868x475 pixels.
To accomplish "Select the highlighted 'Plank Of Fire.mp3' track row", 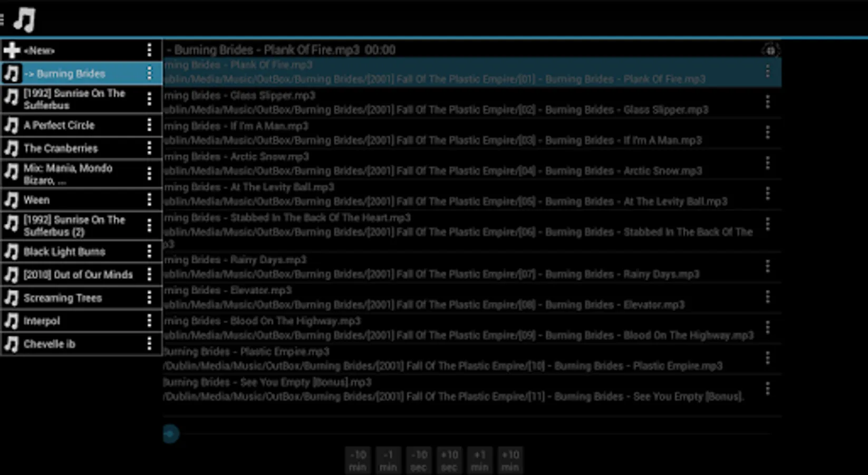I will click(x=472, y=72).
